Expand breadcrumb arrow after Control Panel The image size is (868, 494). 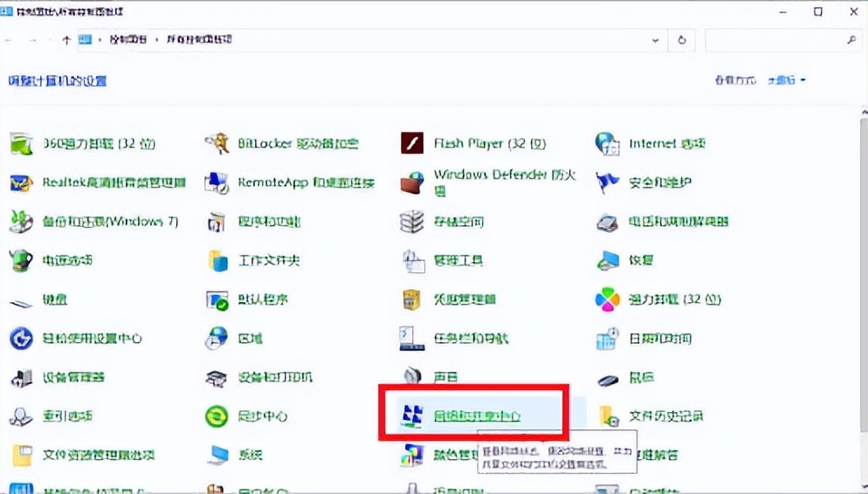click(158, 40)
